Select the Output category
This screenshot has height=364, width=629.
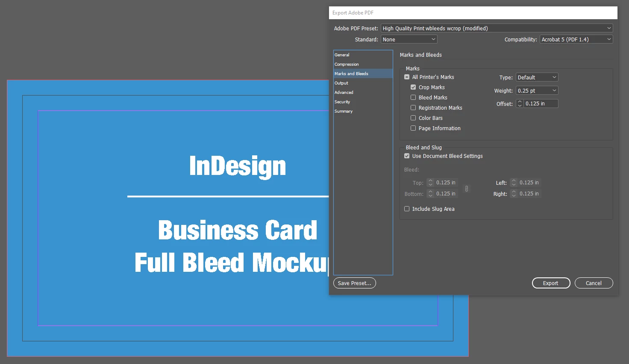[x=363, y=83]
